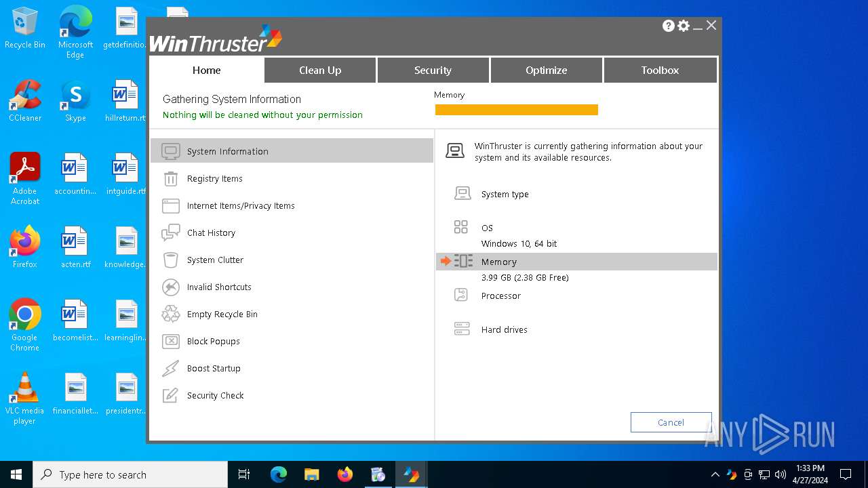Open Skype desktop shortcut

(x=75, y=102)
